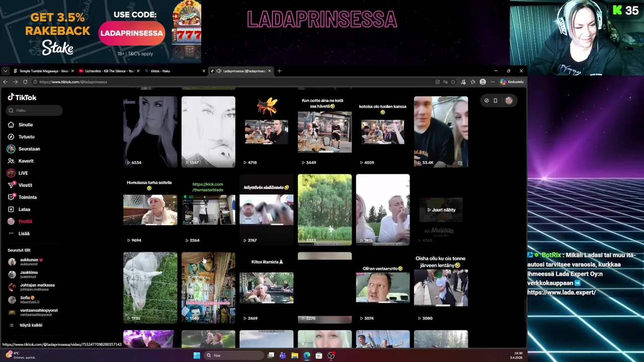
Task: Open the wasp video with 4718 views
Action: (266, 132)
